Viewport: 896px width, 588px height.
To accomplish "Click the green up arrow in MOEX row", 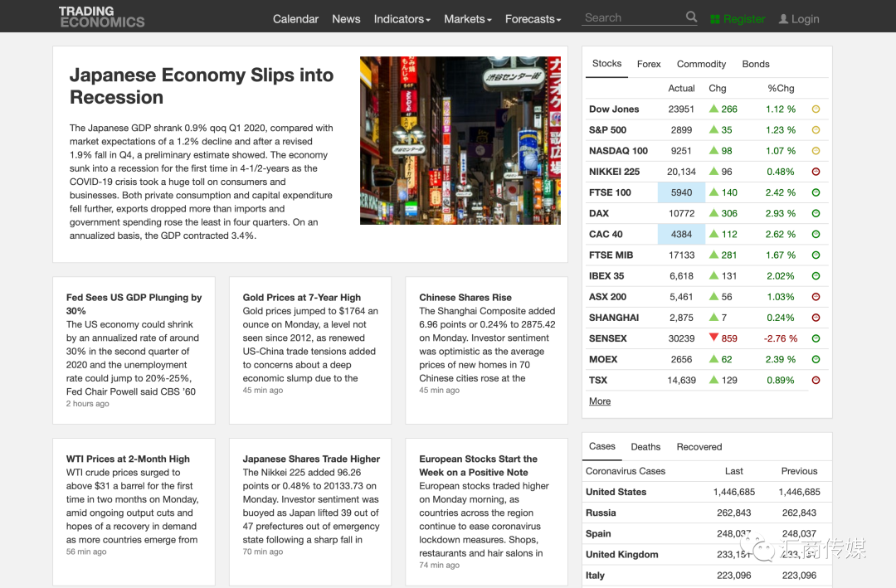I will pyautogui.click(x=713, y=359).
